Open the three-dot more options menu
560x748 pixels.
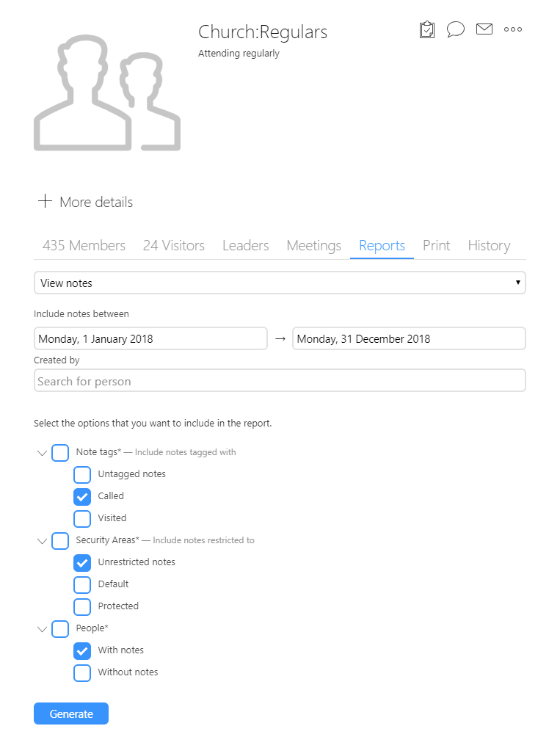(513, 29)
